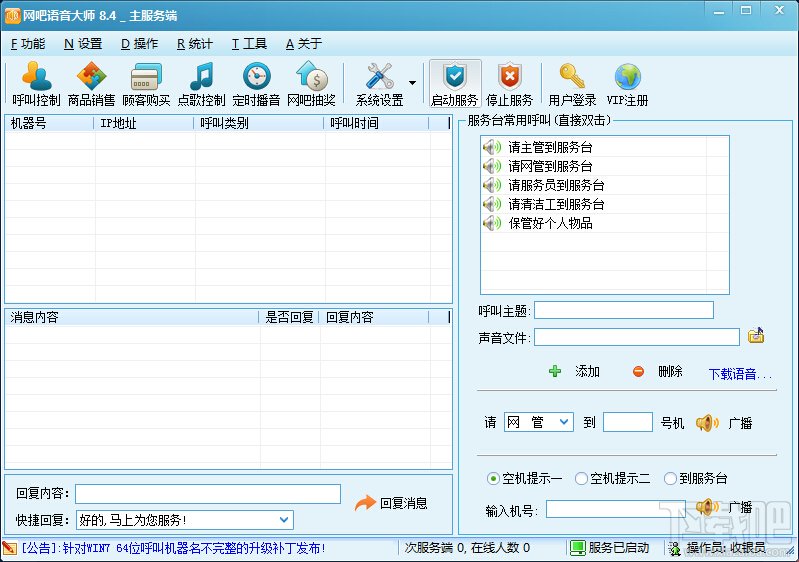Image resolution: width=799 pixels, height=562 pixels.
Task: Open 用户登录 user login
Action: (x=572, y=84)
